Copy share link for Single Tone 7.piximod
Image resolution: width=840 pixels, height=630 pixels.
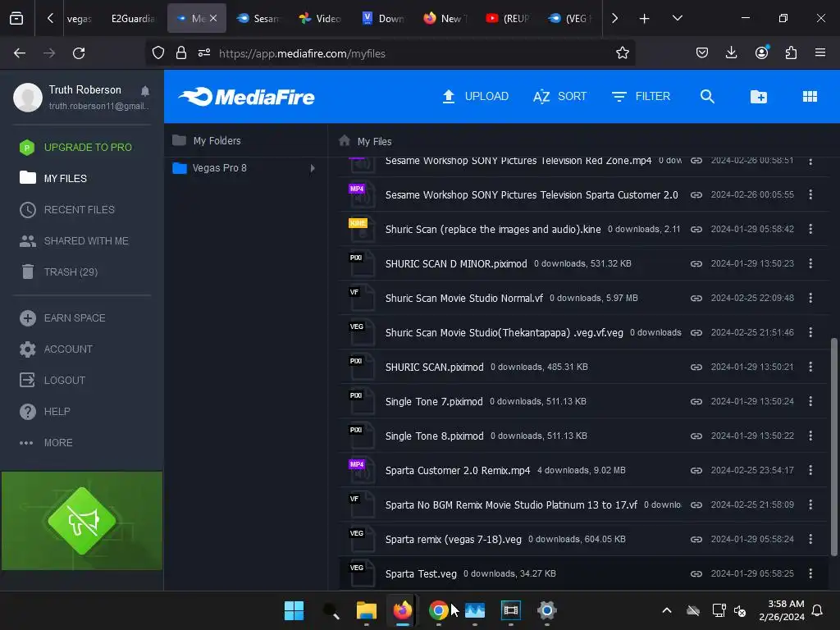click(x=696, y=401)
